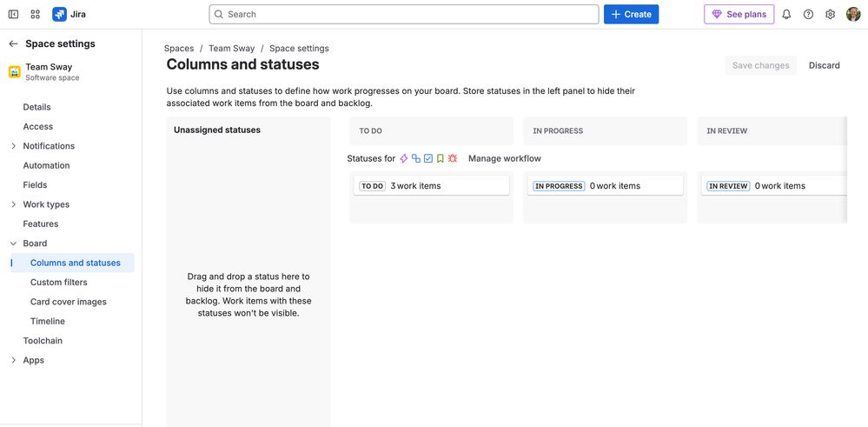Focus the Search field

pyautogui.click(x=404, y=15)
